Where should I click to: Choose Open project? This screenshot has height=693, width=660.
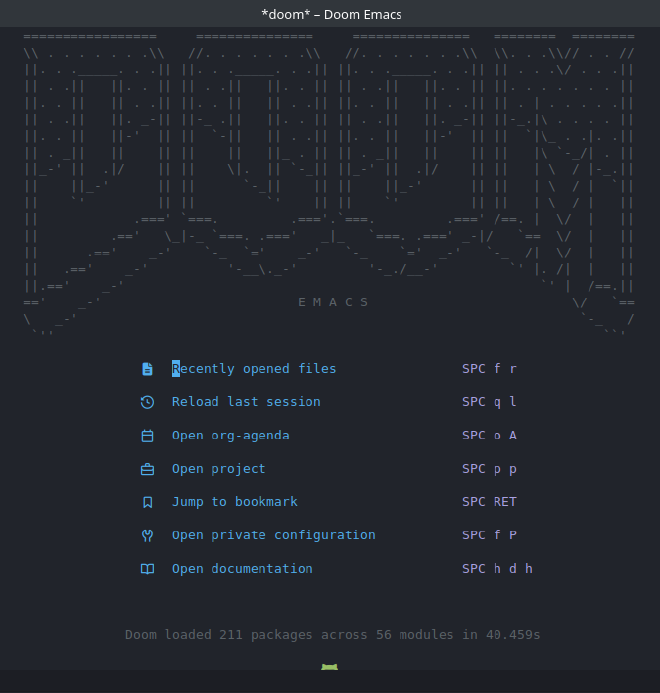tap(218, 469)
